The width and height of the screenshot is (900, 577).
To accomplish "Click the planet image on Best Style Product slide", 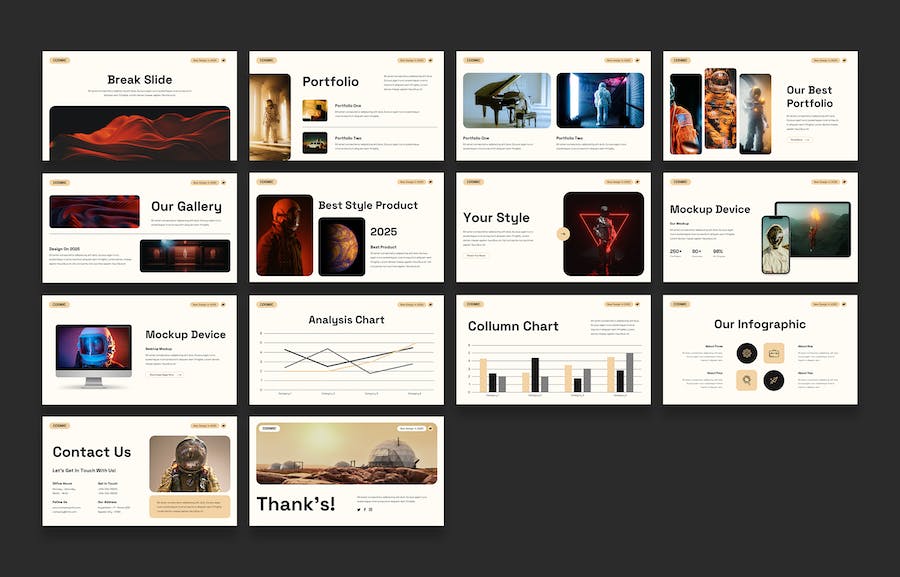I will point(342,247).
